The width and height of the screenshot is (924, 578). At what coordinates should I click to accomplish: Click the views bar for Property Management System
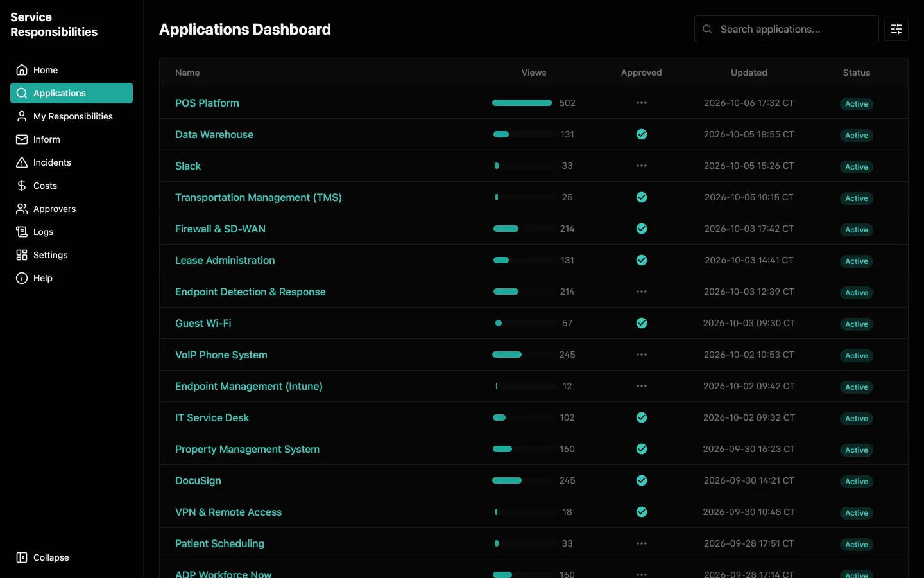[522, 449]
